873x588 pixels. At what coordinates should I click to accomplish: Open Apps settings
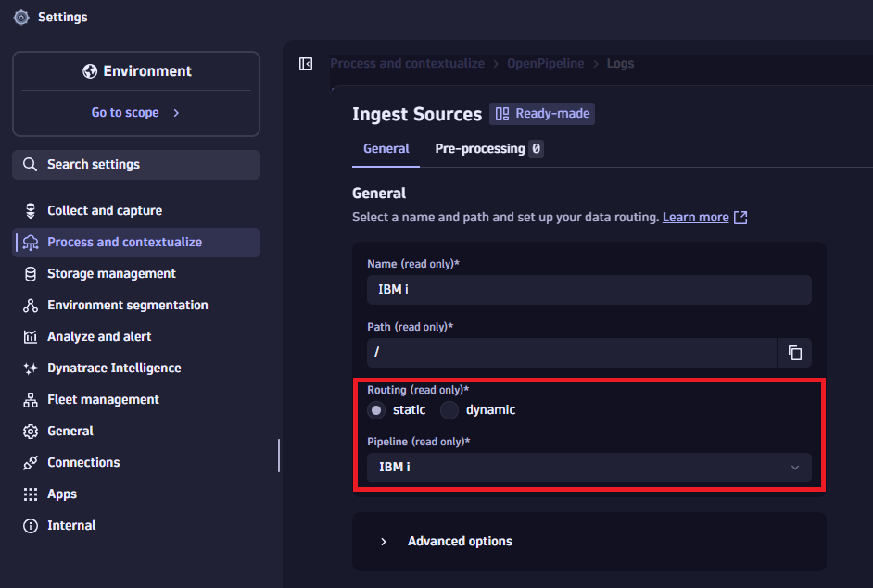pos(136,494)
